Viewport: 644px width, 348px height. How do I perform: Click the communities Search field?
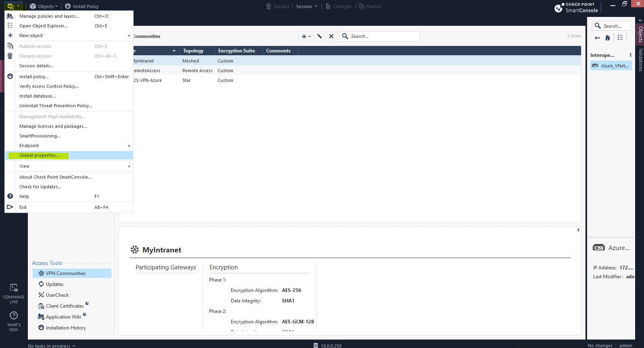click(380, 36)
